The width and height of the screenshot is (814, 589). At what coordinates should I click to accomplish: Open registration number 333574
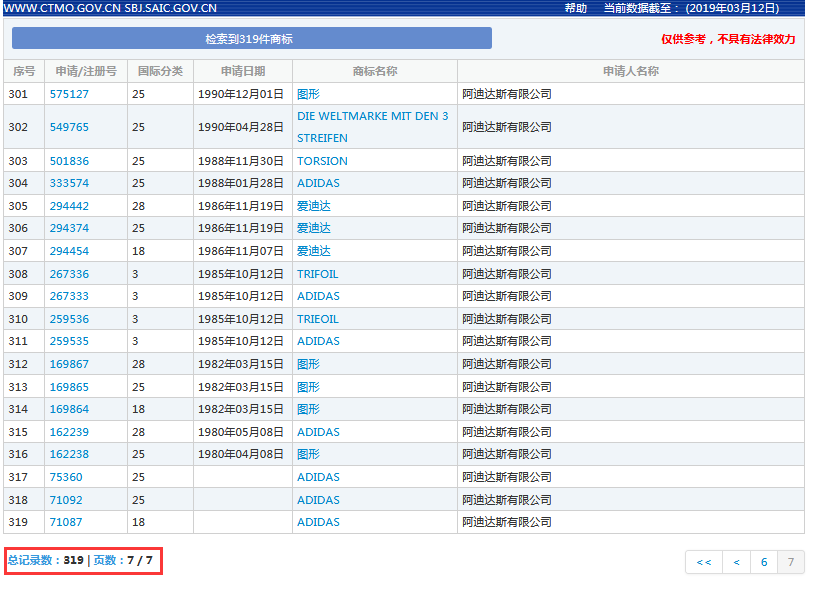point(69,183)
